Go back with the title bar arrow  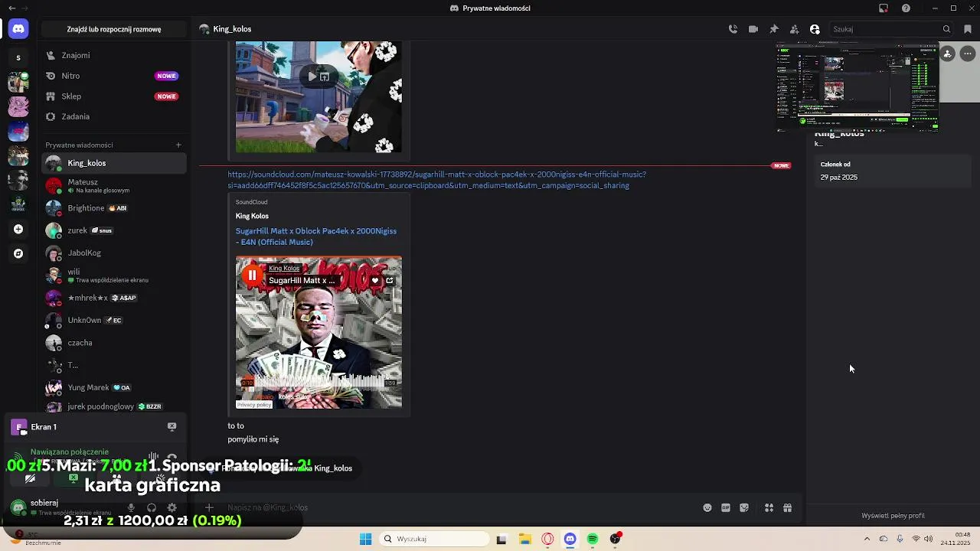(x=11, y=8)
